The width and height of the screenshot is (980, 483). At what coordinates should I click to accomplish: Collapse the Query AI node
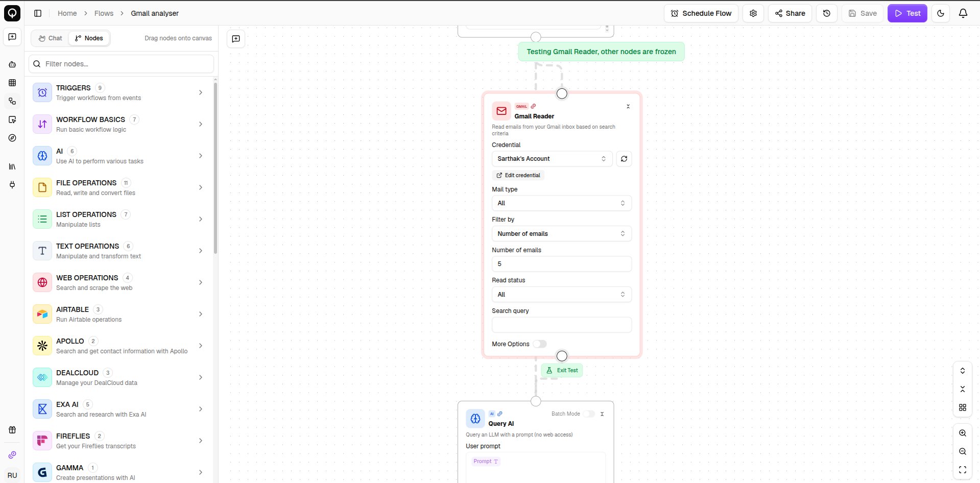pyautogui.click(x=602, y=414)
